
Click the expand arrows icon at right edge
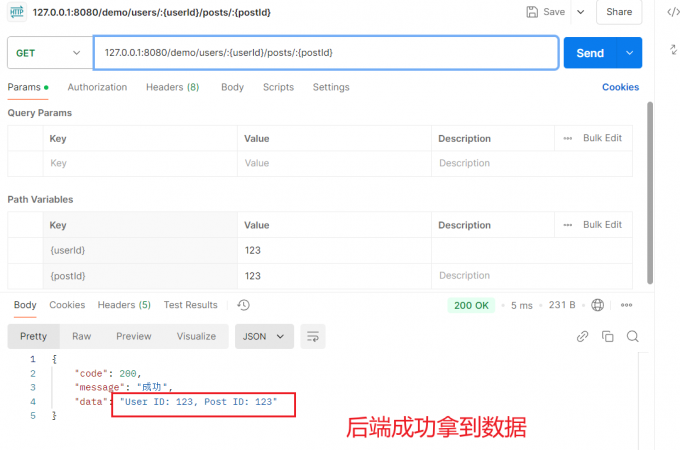pyautogui.click(x=673, y=50)
